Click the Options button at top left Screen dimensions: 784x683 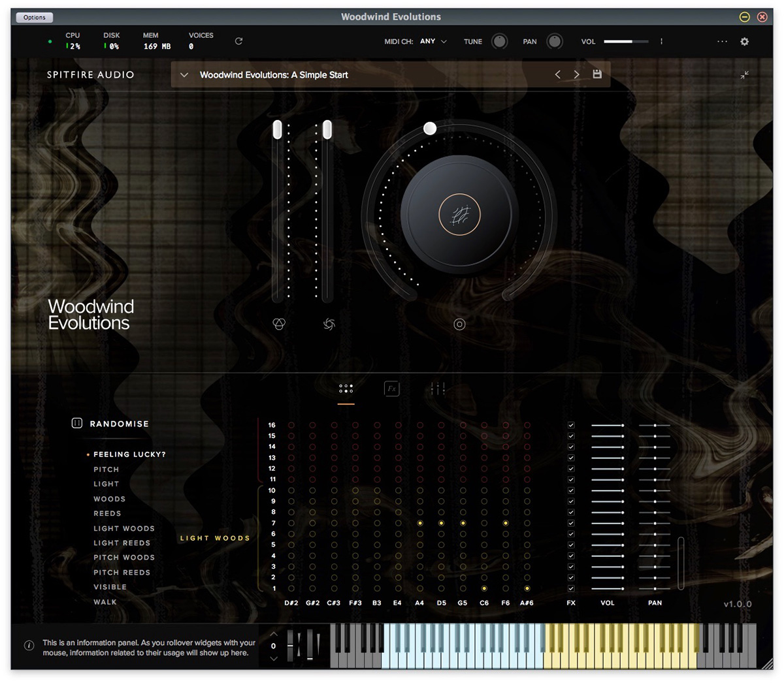pyautogui.click(x=34, y=17)
